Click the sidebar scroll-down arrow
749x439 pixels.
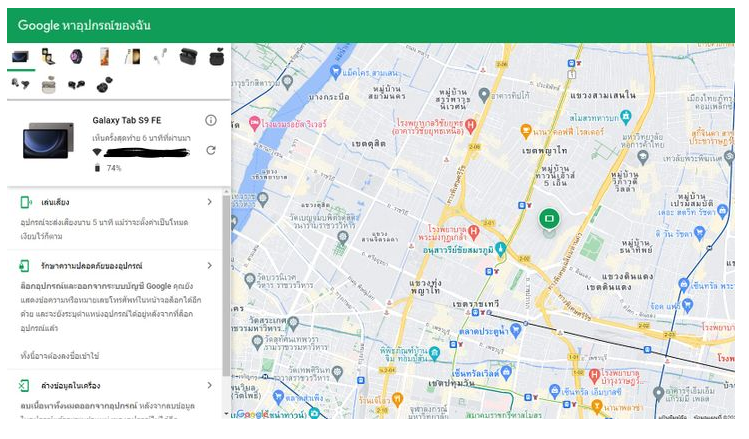pos(226,414)
